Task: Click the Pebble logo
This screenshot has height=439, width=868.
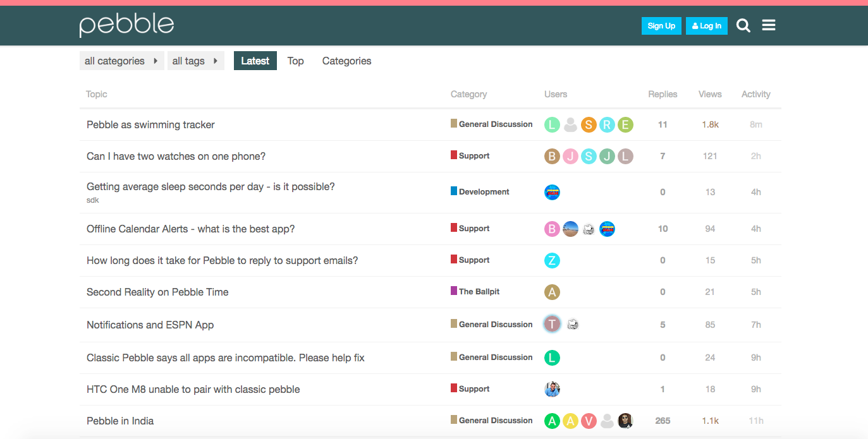Action: click(126, 25)
